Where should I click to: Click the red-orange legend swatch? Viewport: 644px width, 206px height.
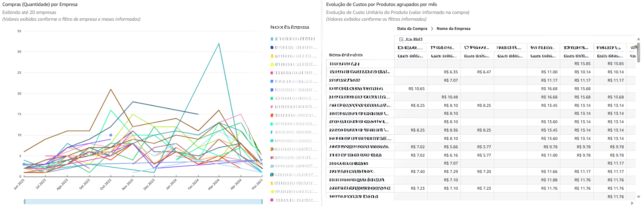pyautogui.click(x=272, y=115)
